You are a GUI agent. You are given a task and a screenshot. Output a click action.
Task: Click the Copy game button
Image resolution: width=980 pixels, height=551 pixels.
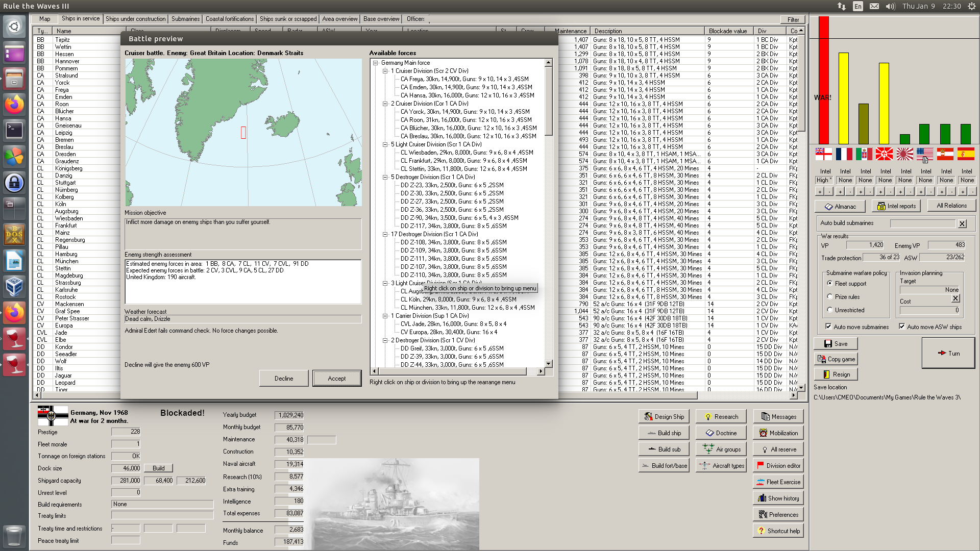tap(836, 359)
